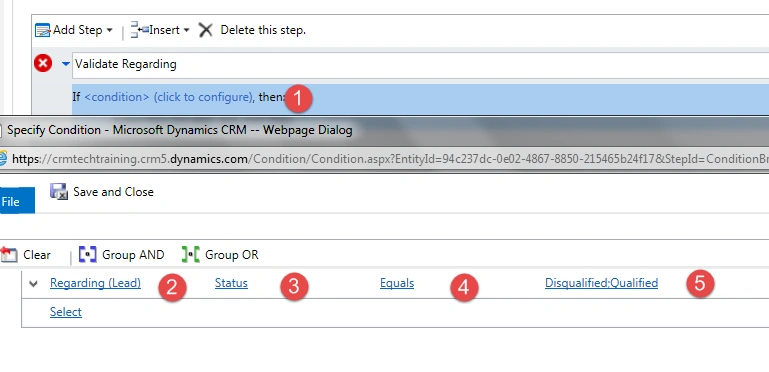Expand the blue step arrow beside Validate Regarding
Viewport: 769px width, 372px height.
tap(66, 64)
